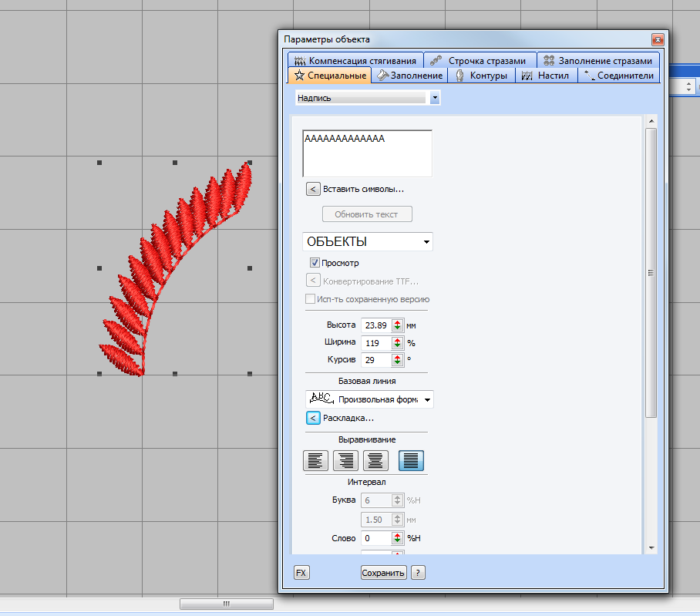Viewport: 700px width, 616px height.
Task: Select the center alignment icon
Action: click(x=375, y=461)
